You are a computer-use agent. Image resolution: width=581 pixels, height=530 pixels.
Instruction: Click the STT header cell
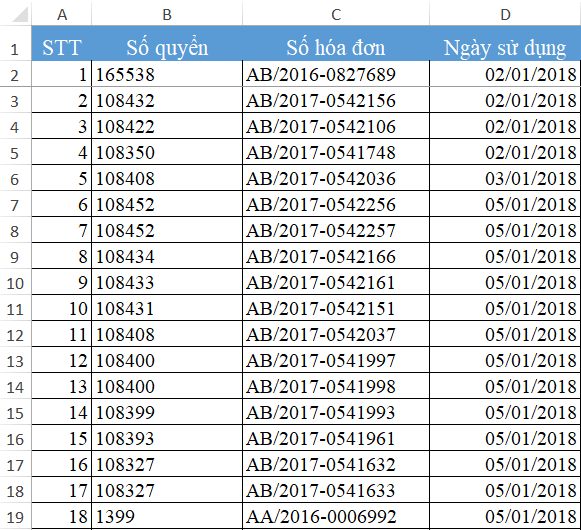tap(62, 43)
